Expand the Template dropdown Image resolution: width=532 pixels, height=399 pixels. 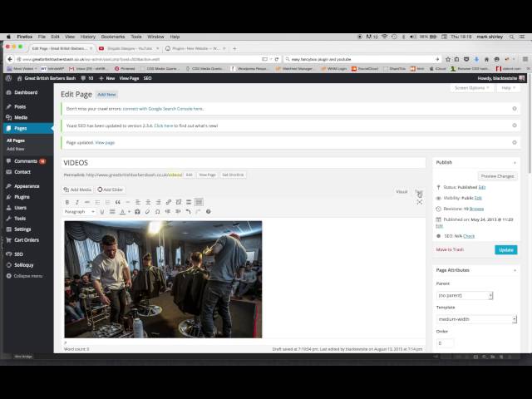476,319
